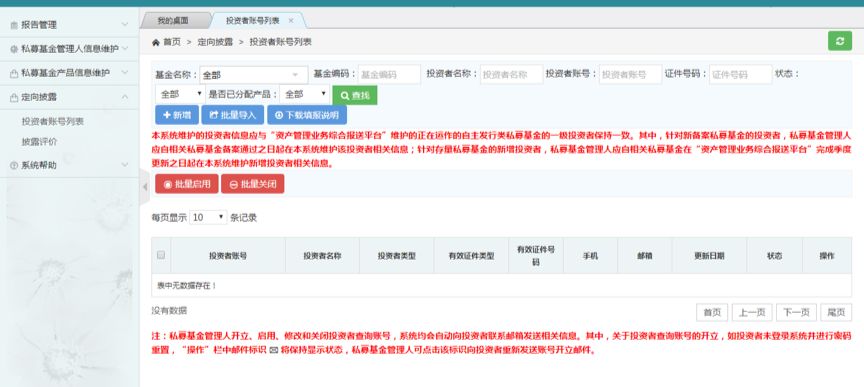Click the 有效证件类型 column header
Screen dimensions: 864x387
pos(471,256)
